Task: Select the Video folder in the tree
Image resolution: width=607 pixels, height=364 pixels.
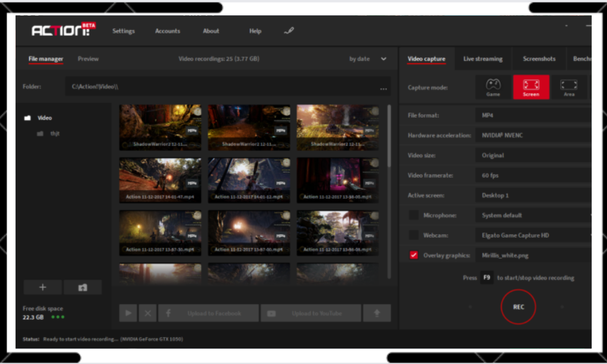Action: coord(39,118)
